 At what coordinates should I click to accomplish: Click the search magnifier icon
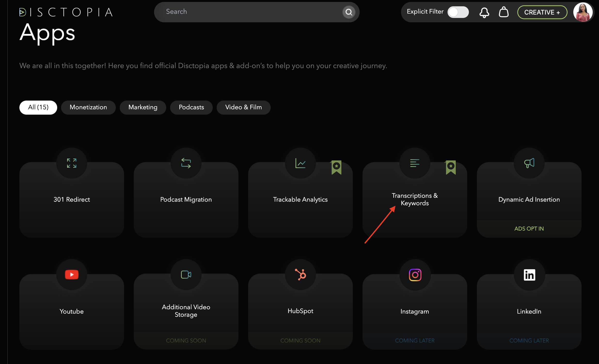(x=349, y=12)
